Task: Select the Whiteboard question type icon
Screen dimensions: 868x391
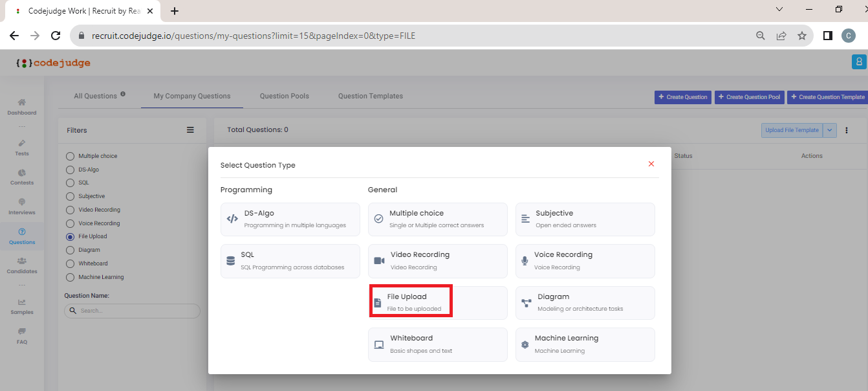Action: (x=378, y=344)
